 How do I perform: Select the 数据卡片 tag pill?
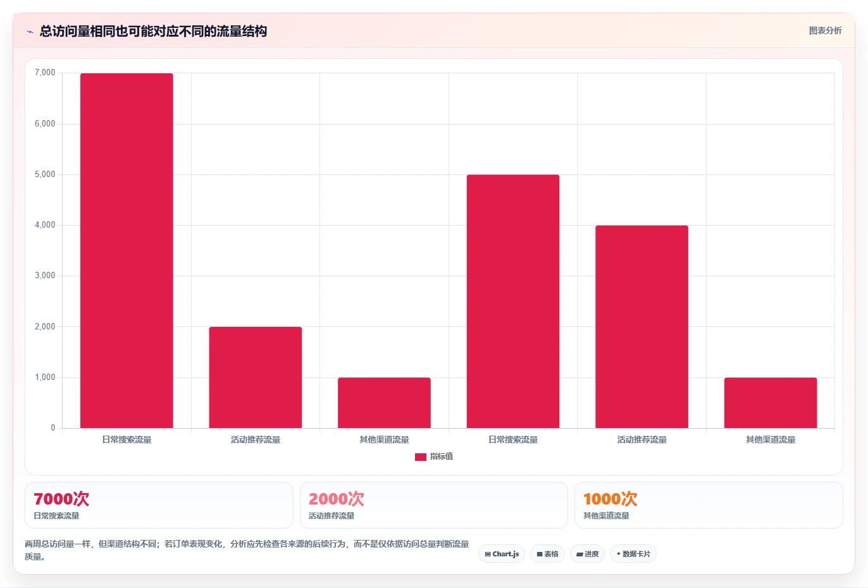633,554
